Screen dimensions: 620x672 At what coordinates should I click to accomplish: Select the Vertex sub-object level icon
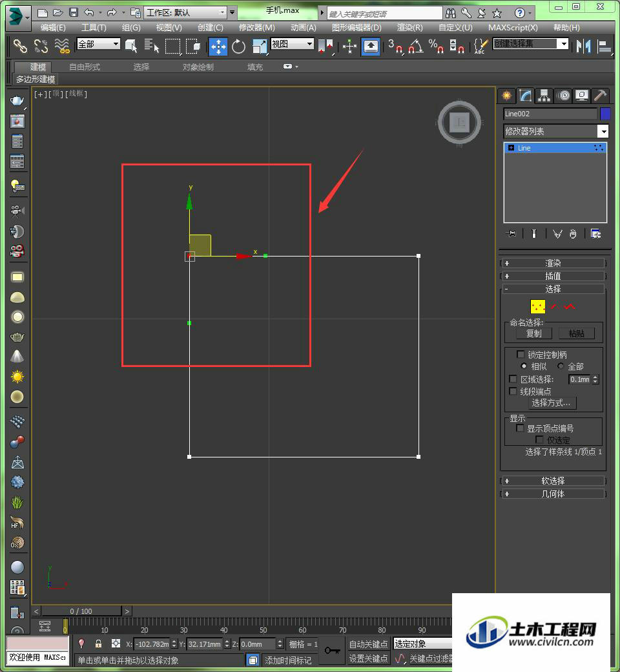(x=538, y=306)
